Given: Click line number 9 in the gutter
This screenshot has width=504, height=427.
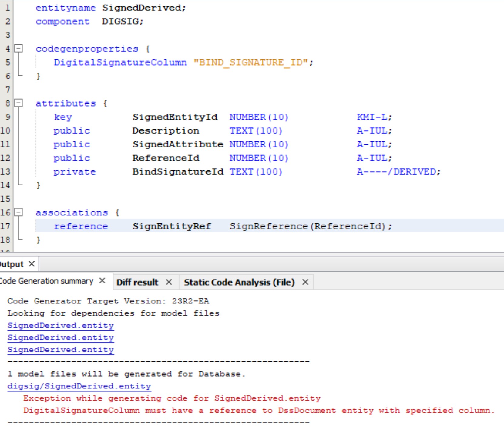Looking at the screenshot, I should (7, 117).
